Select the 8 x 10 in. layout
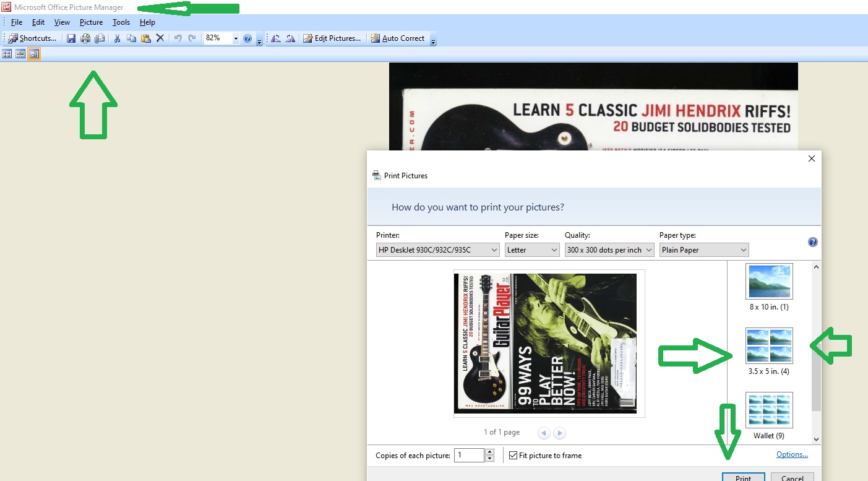 [x=769, y=287]
